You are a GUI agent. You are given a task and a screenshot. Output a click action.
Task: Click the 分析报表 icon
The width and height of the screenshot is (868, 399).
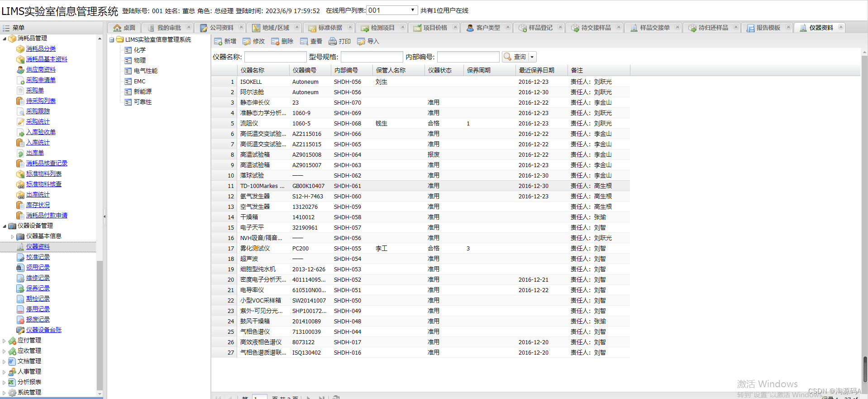click(12, 382)
